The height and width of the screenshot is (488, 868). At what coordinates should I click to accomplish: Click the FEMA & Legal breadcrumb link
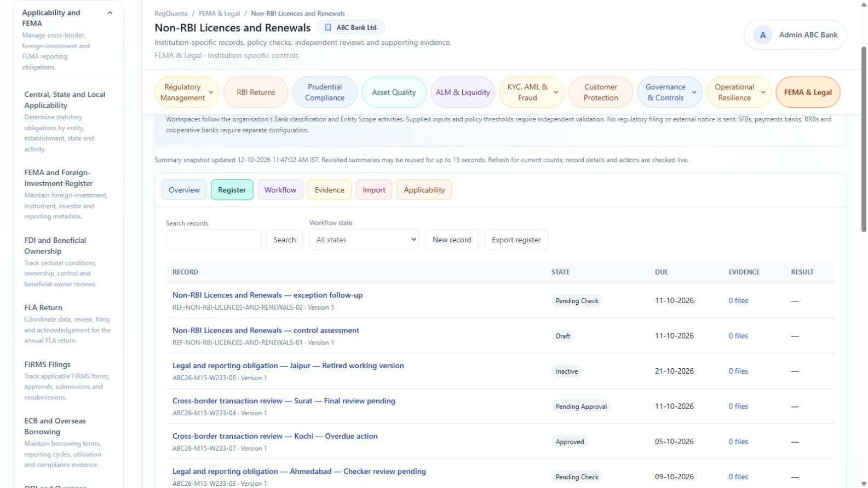click(x=219, y=13)
